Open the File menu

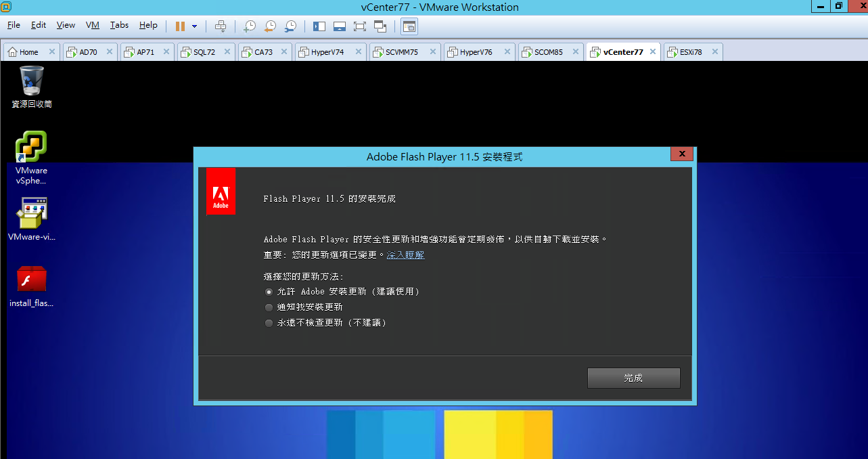(x=14, y=25)
